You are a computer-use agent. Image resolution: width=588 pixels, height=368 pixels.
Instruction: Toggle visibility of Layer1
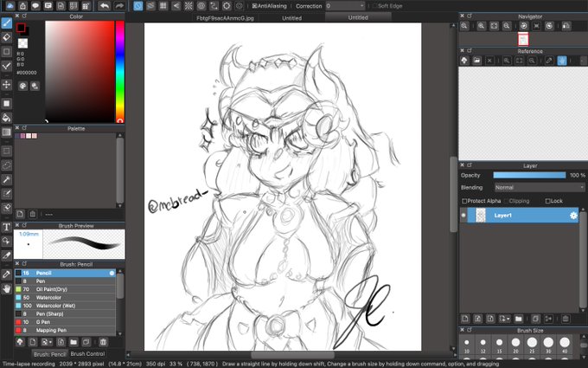[463, 215]
